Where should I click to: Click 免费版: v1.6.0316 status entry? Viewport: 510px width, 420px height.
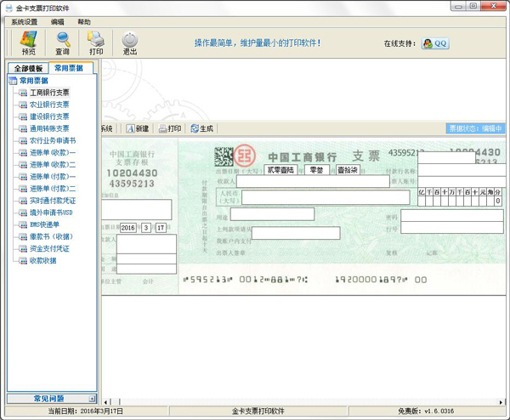[426, 411]
